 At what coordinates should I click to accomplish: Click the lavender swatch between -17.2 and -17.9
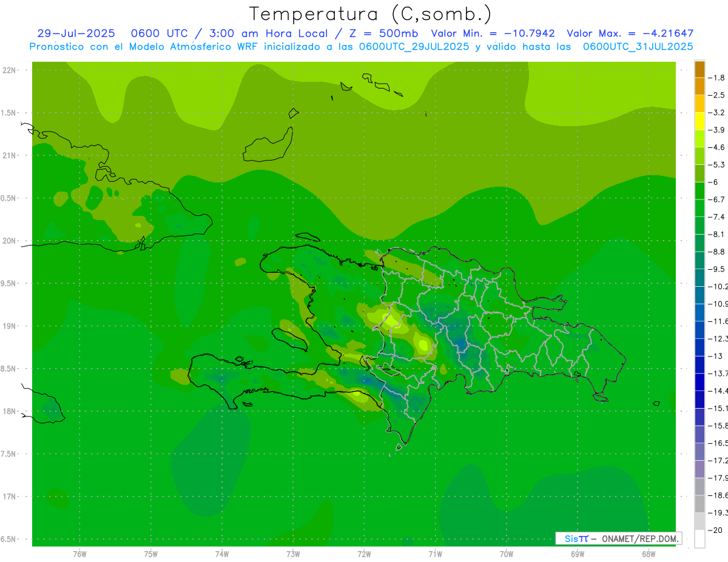tap(699, 469)
